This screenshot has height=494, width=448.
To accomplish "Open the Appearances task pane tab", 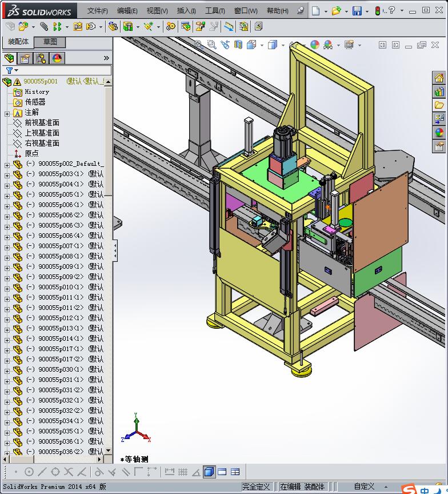I will 439,133.
